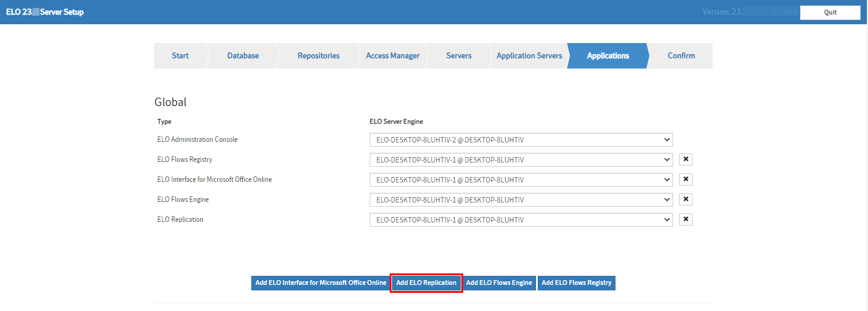Click the Add ELO Replication button
The width and height of the screenshot is (868, 311).
[426, 283]
